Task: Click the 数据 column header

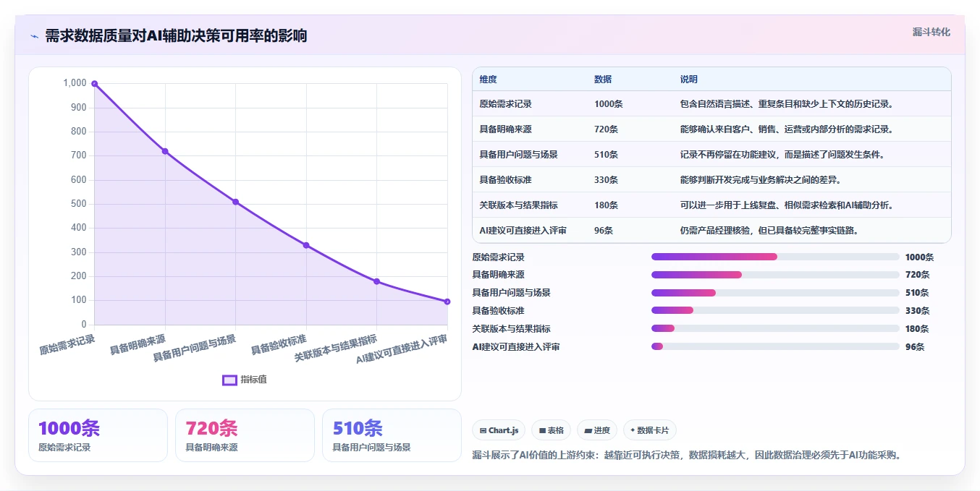Action: pyautogui.click(x=603, y=80)
